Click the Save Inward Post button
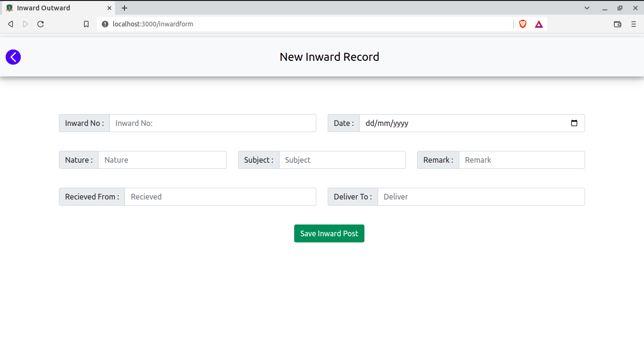This screenshot has width=644, height=349. [x=329, y=233]
